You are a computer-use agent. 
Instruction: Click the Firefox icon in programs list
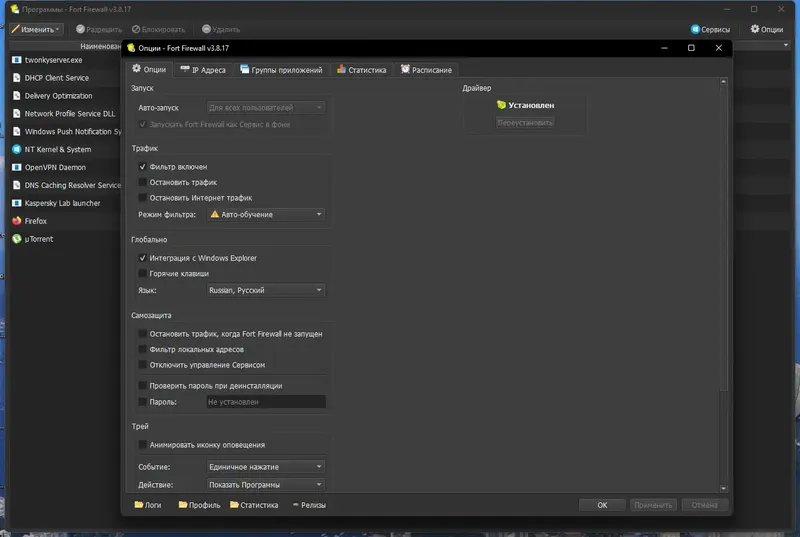16,220
